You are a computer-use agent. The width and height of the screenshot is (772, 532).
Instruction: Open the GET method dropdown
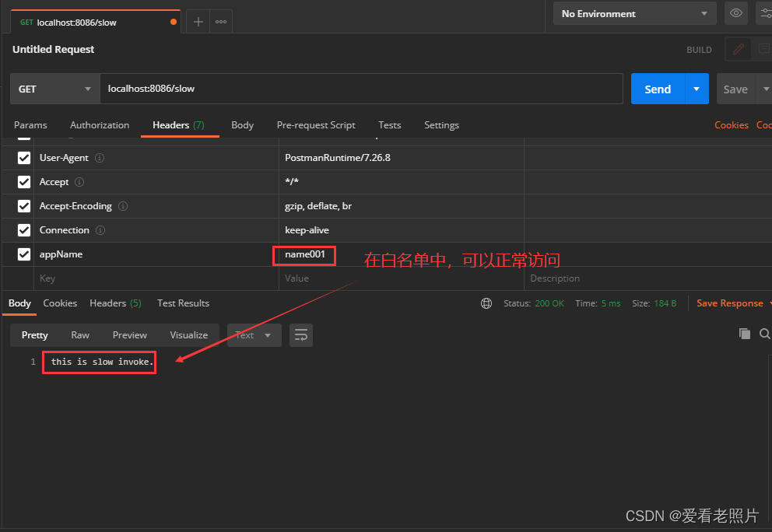(x=54, y=89)
